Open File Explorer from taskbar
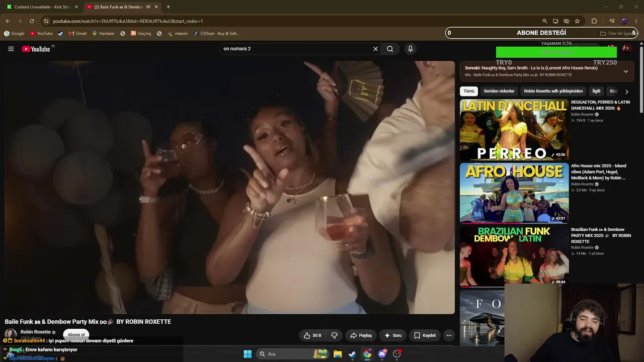This screenshot has width=644, height=362. 338,354
